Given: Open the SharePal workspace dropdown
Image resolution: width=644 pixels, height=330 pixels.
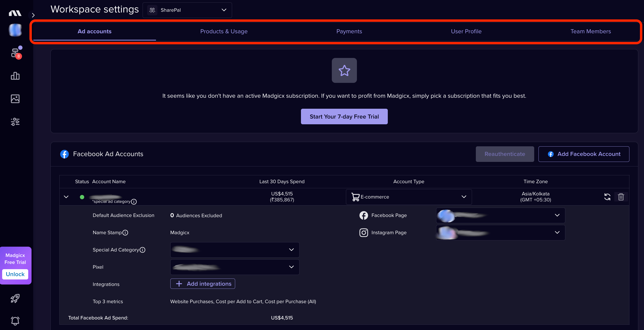Looking at the screenshot, I should pos(187,10).
